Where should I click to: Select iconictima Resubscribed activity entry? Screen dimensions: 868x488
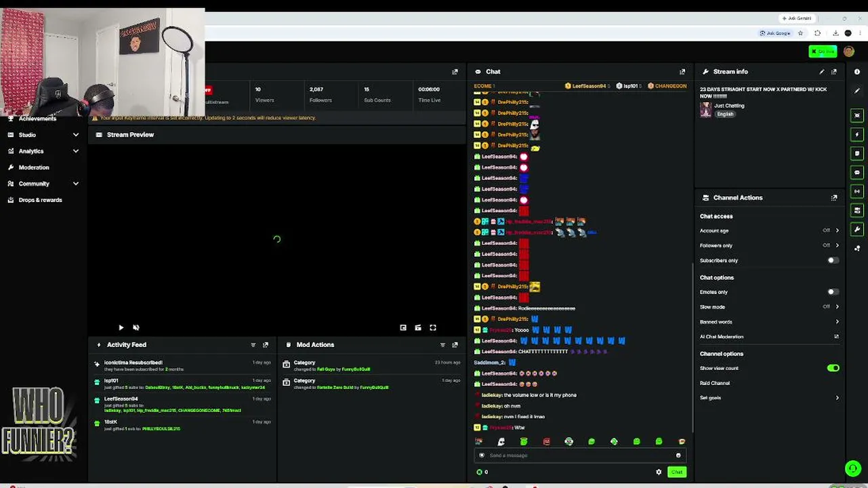point(183,365)
